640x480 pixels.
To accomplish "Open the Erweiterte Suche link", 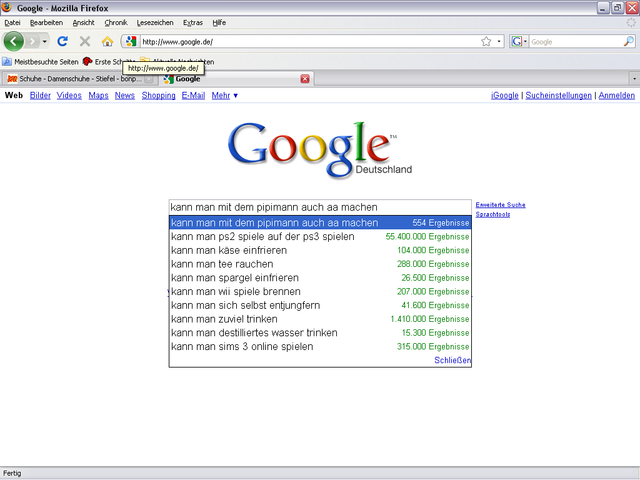I will 500,205.
